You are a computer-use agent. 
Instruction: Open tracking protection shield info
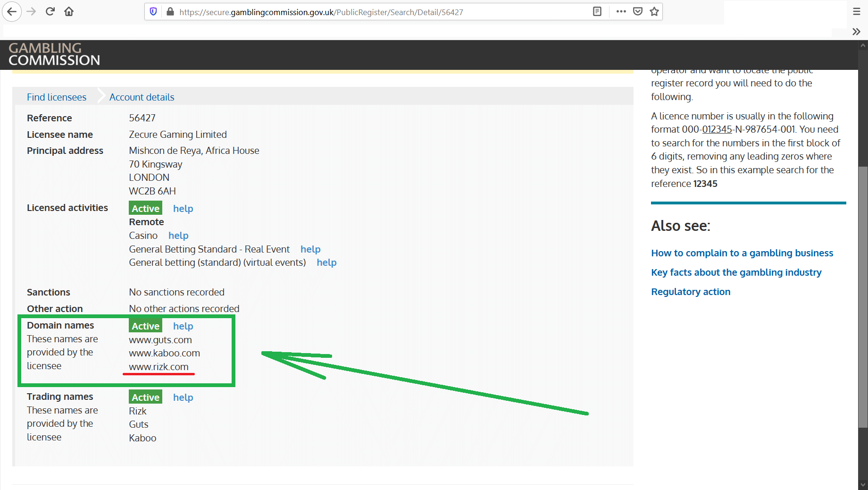153,12
